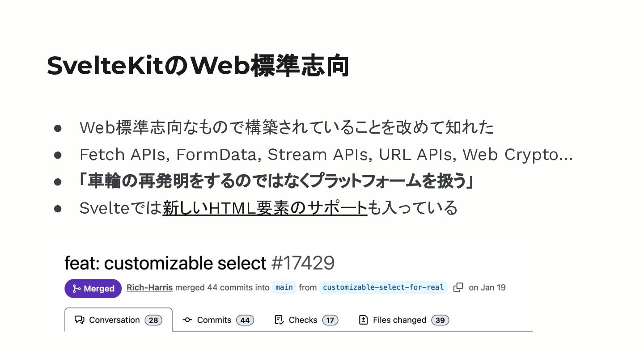Image resolution: width=644 pixels, height=362 pixels.
Task: Follow the underlined 新しいHTML要素のサポート link
Action: pos(265,208)
